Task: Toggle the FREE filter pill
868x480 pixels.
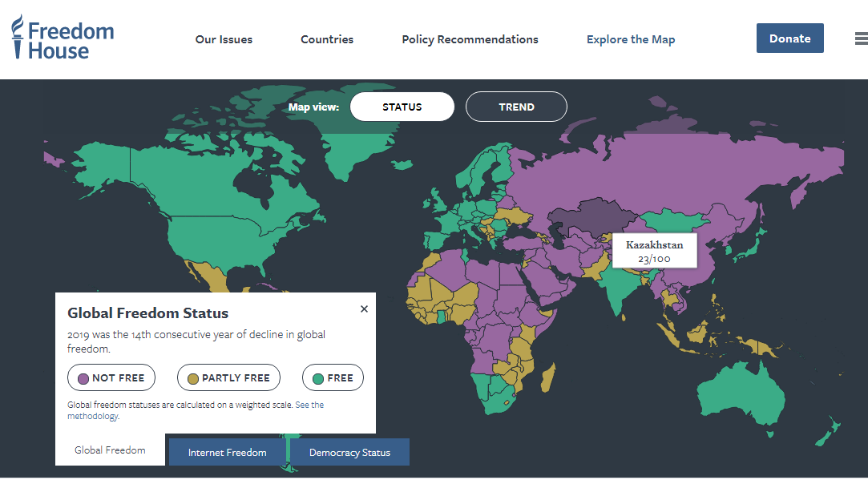Action: coord(333,377)
